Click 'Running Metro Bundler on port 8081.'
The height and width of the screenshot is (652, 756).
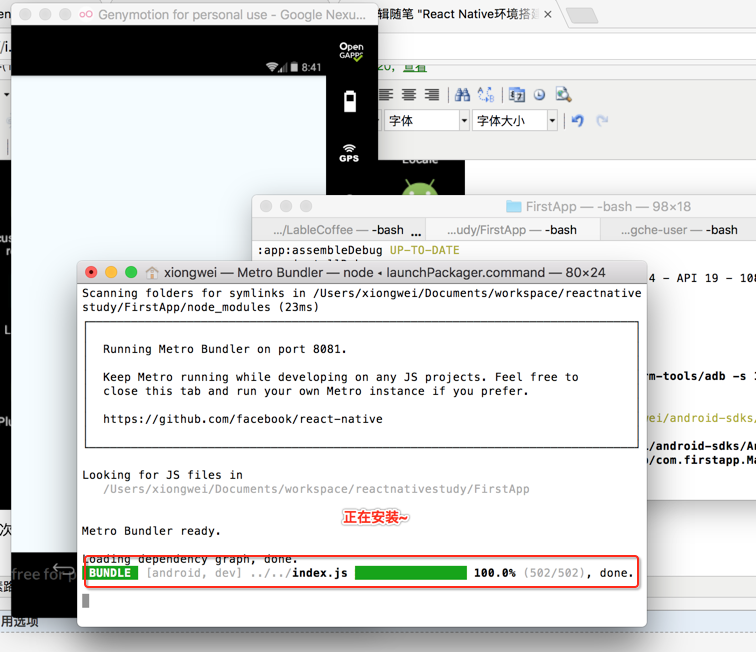coord(225,349)
